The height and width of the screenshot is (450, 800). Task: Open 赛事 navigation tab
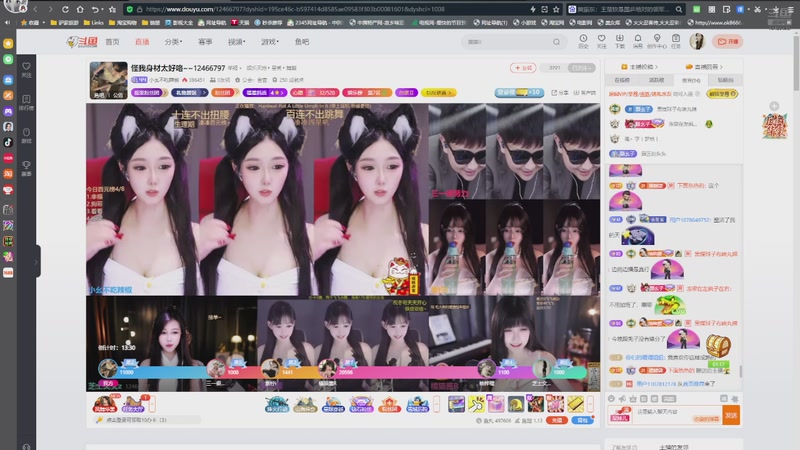pyautogui.click(x=205, y=42)
